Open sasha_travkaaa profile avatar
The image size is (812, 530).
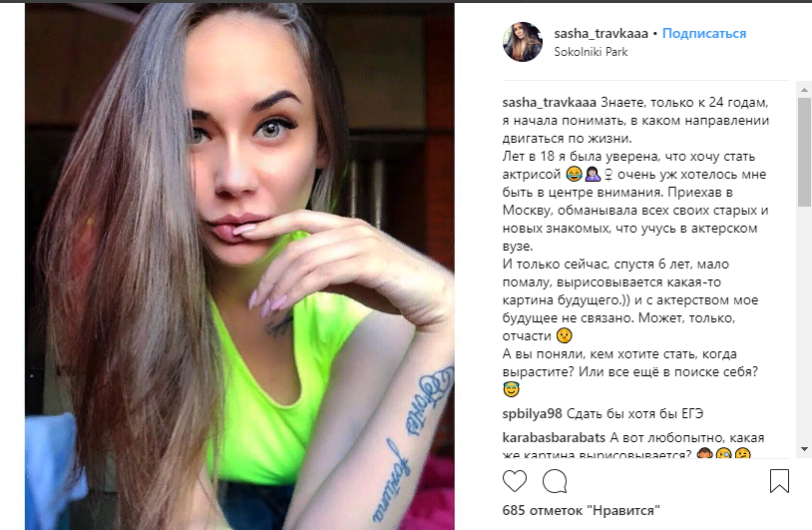(523, 42)
